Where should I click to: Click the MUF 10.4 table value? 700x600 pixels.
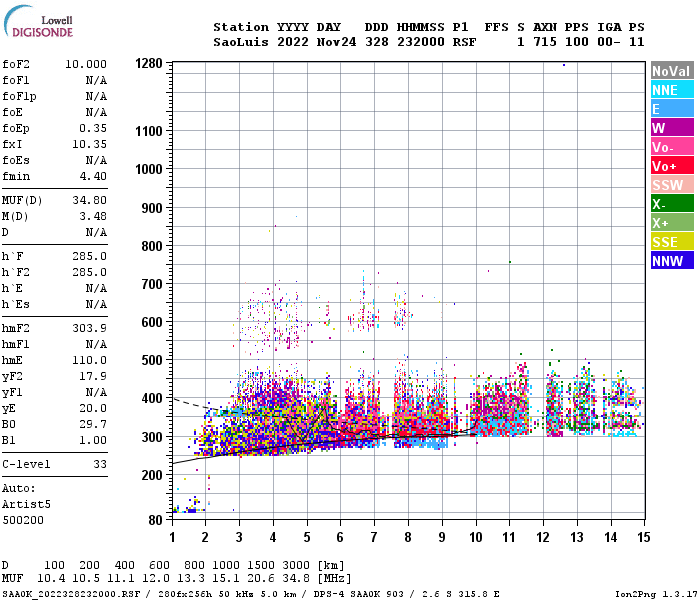51,578
